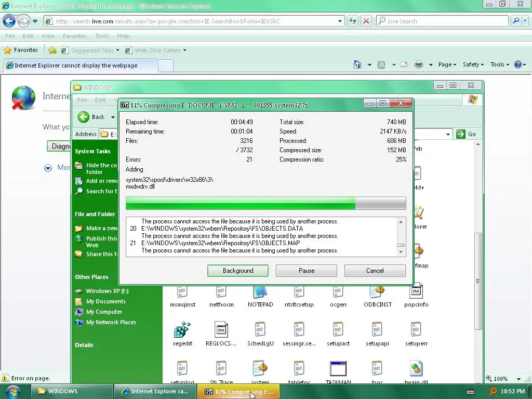Click the Live Search magnifier button
Image resolution: width=532 pixels, height=399 pixels.
pyautogui.click(x=516, y=21)
